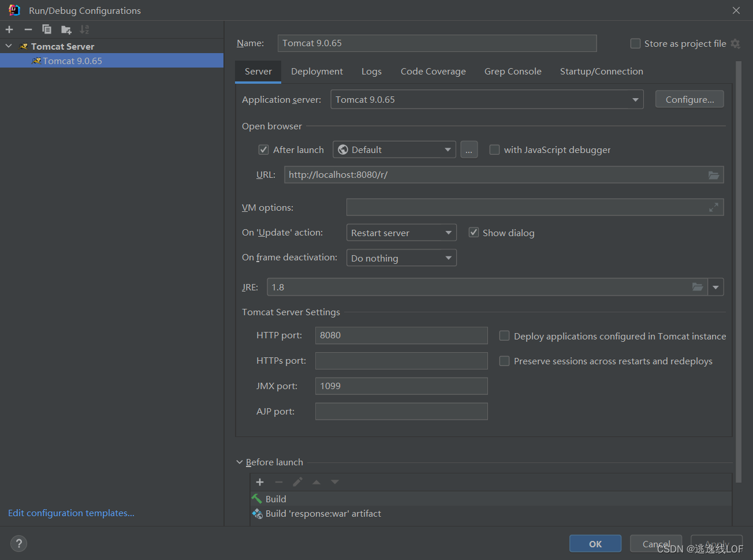Open help with question mark icon

(18, 543)
